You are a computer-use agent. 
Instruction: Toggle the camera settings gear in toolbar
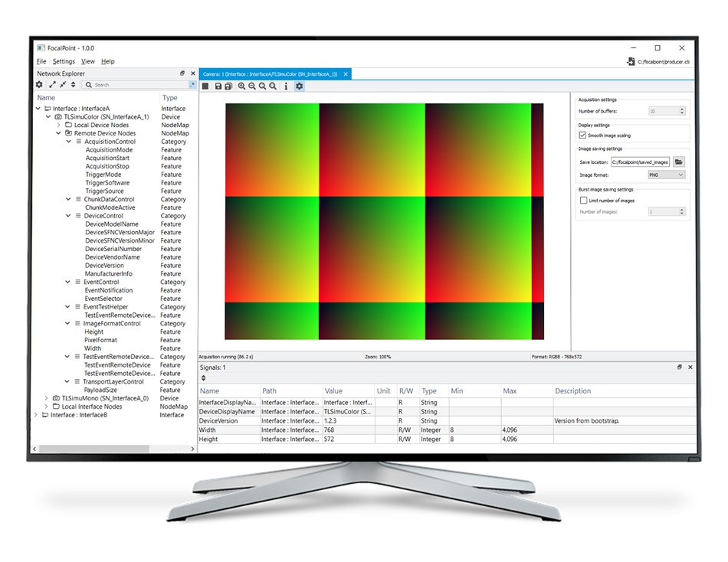299,87
